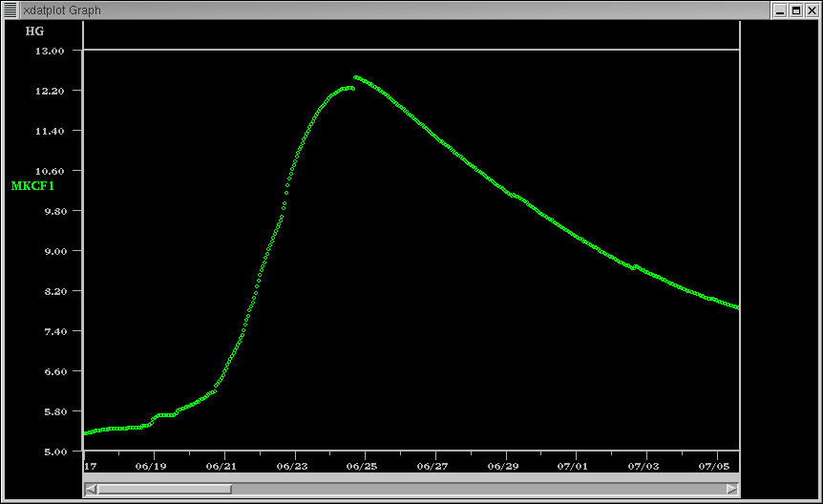Click the 11.40 y-axis value
The image size is (823, 504).
tap(50, 132)
